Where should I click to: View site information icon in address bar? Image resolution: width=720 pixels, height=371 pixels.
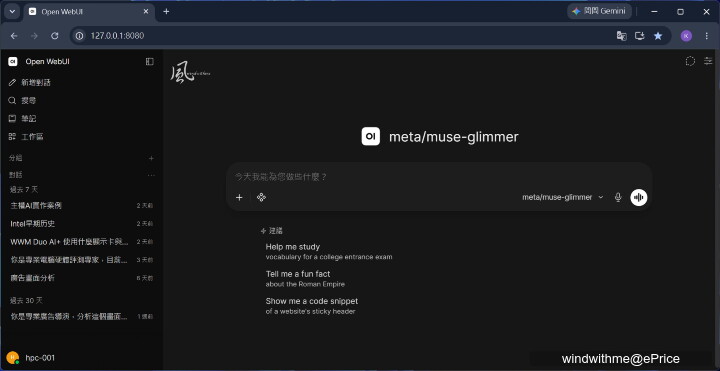tap(79, 36)
